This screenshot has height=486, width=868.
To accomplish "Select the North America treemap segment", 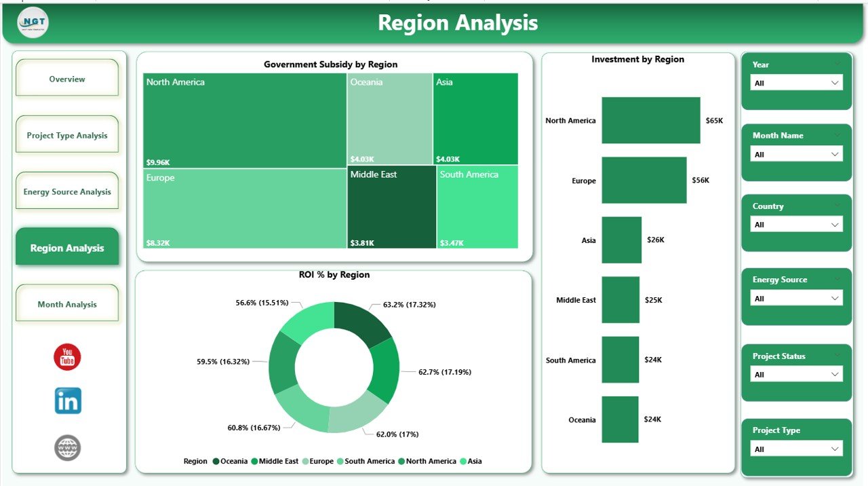I will pyautogui.click(x=244, y=122).
